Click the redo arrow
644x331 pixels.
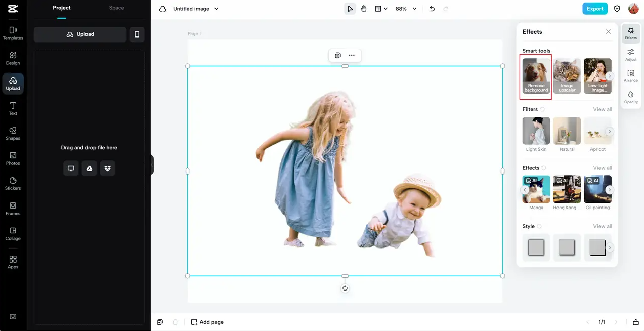click(x=446, y=9)
